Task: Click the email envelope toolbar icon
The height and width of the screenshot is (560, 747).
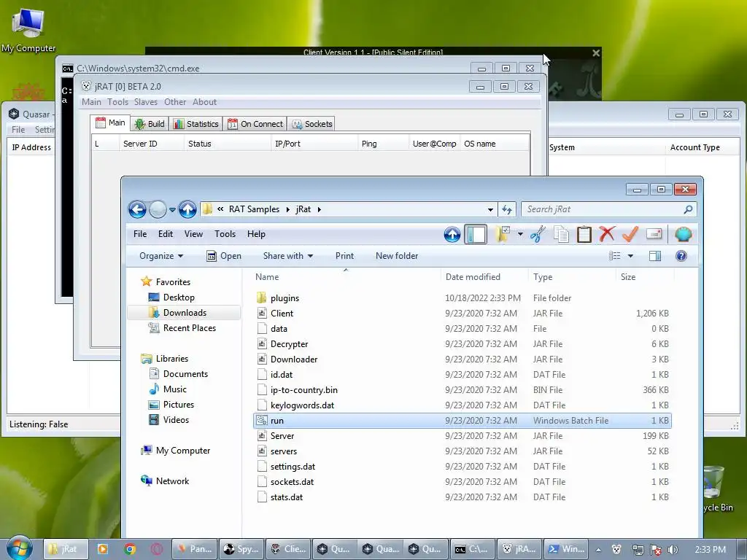Action: [x=654, y=234]
